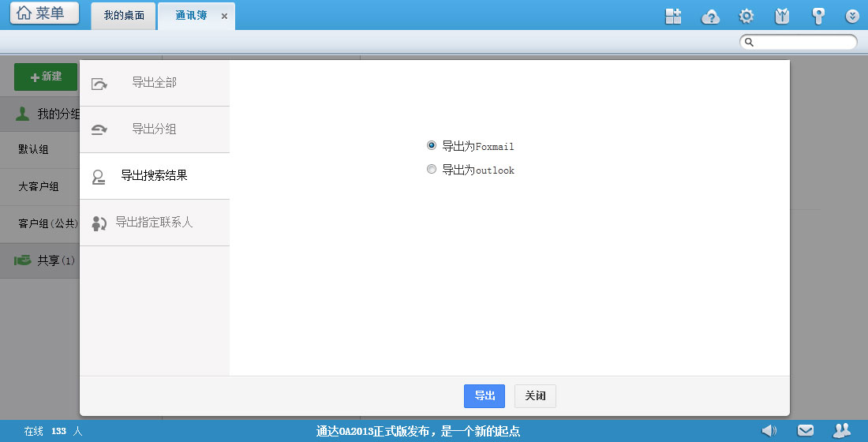Open messages via the envelope icon
The width and height of the screenshot is (868, 442).
tap(806, 430)
